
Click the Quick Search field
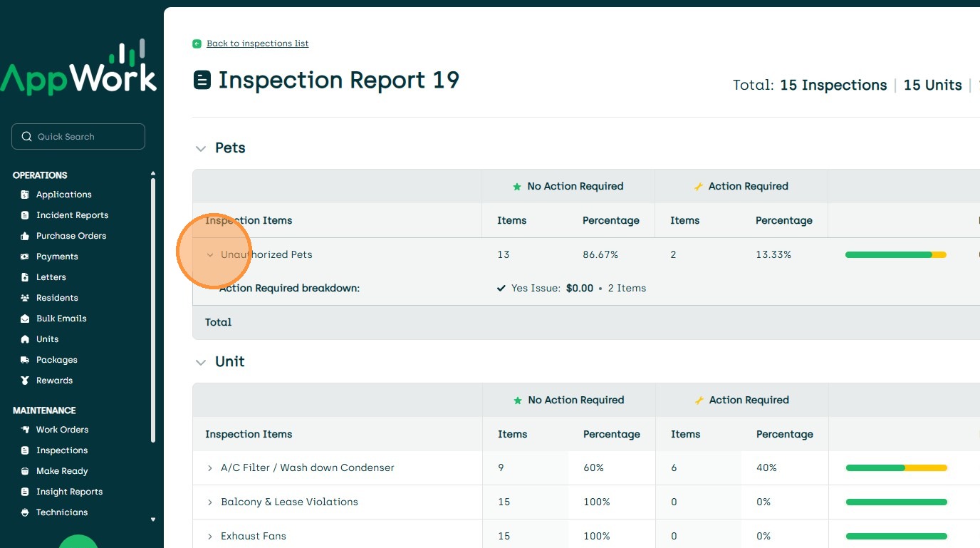tap(78, 137)
